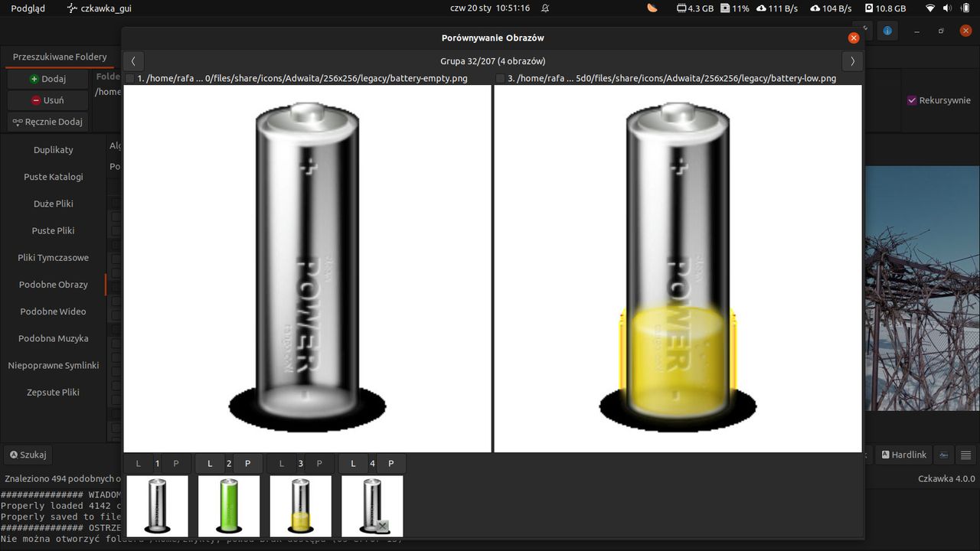The image size is (980, 551).
Task: Show image 1 on right via P
Action: [x=175, y=463]
